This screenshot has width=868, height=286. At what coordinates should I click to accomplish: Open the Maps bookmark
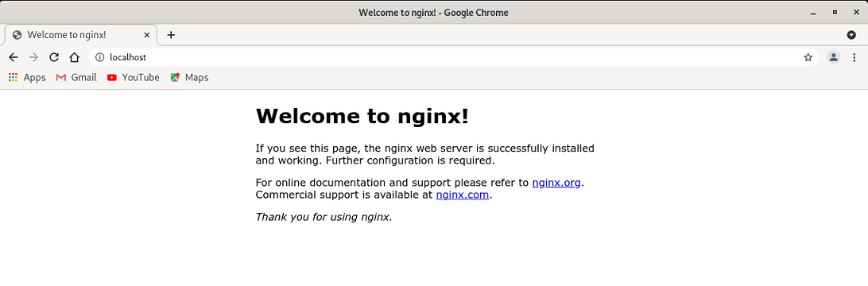coord(190,77)
